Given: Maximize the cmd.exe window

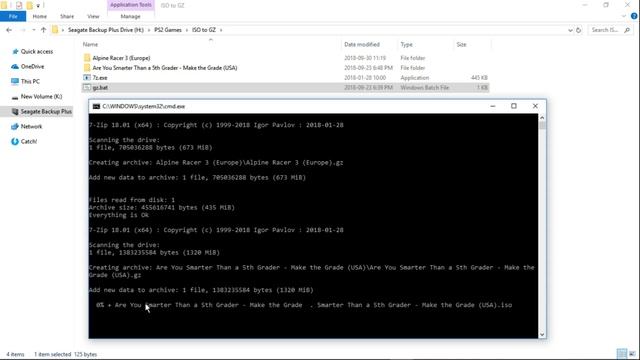Looking at the screenshot, I should [514, 106].
